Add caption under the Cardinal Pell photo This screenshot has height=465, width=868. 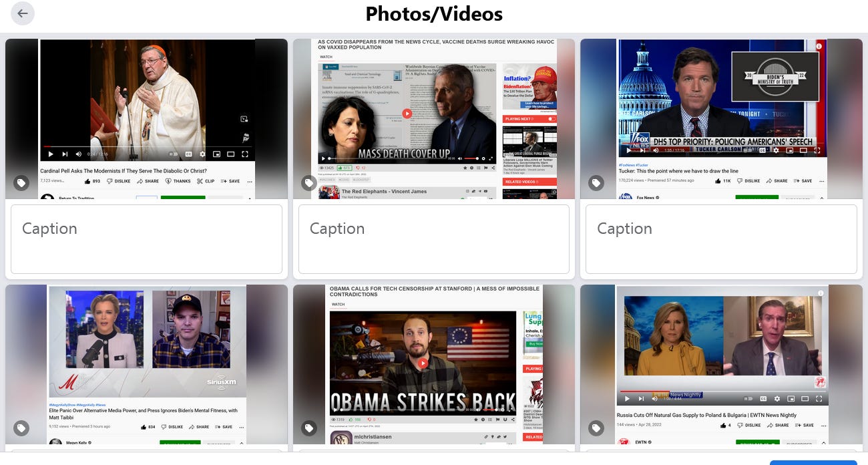(146, 239)
